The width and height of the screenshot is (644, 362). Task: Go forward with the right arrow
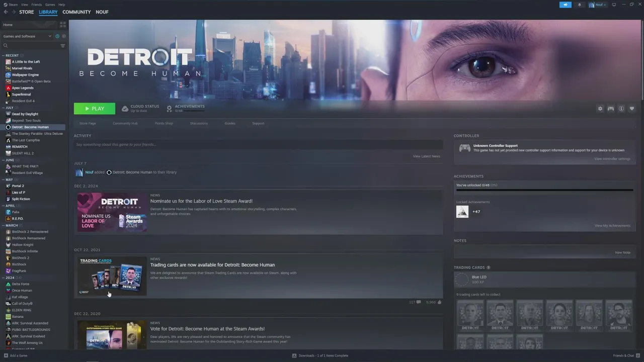(14, 12)
